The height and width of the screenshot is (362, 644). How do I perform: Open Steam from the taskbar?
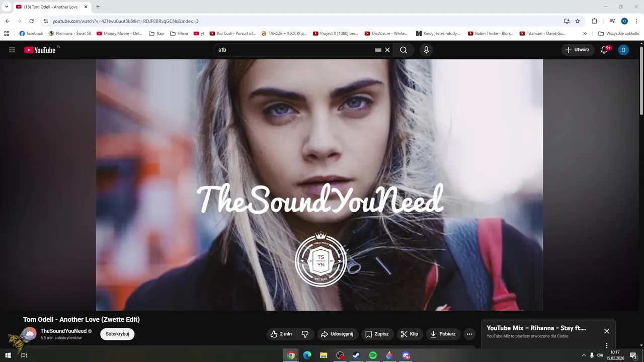[356, 355]
